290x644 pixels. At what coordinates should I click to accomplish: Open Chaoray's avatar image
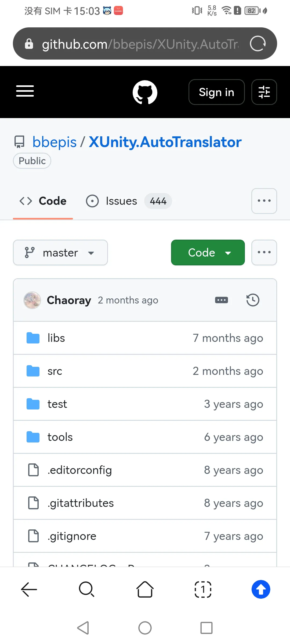pos(32,300)
